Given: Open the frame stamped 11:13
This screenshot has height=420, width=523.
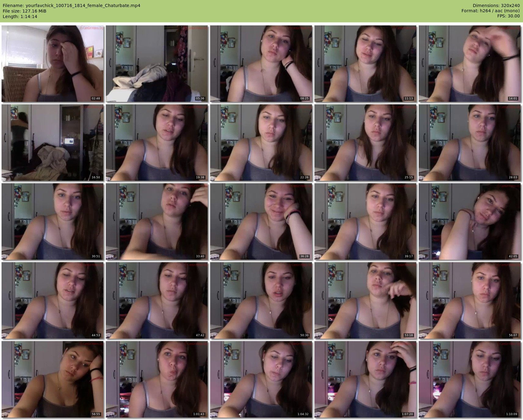Looking at the screenshot, I should [365, 64].
